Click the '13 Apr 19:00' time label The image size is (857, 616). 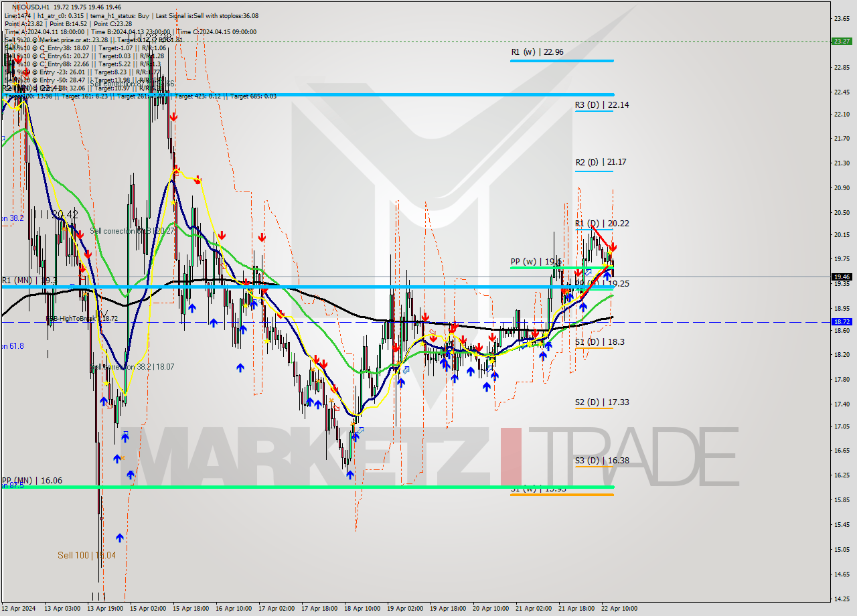(x=106, y=609)
